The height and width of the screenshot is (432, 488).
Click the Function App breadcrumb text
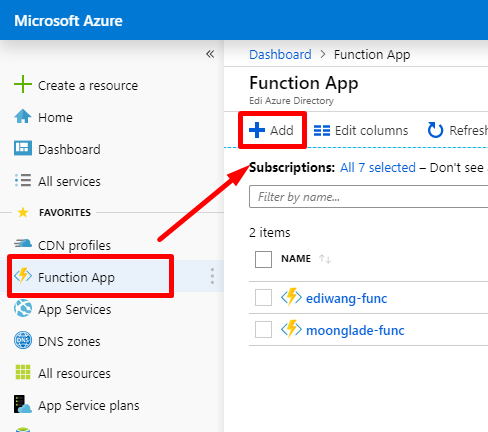[x=372, y=55]
